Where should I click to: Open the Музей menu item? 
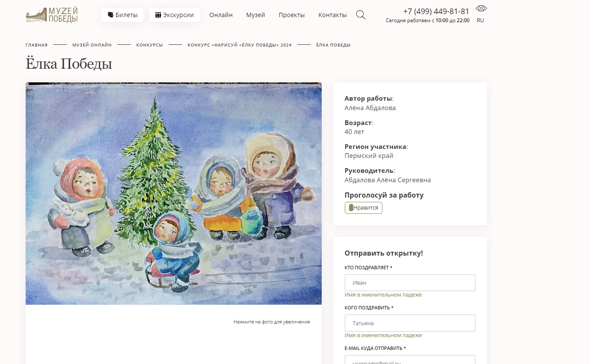coord(255,15)
